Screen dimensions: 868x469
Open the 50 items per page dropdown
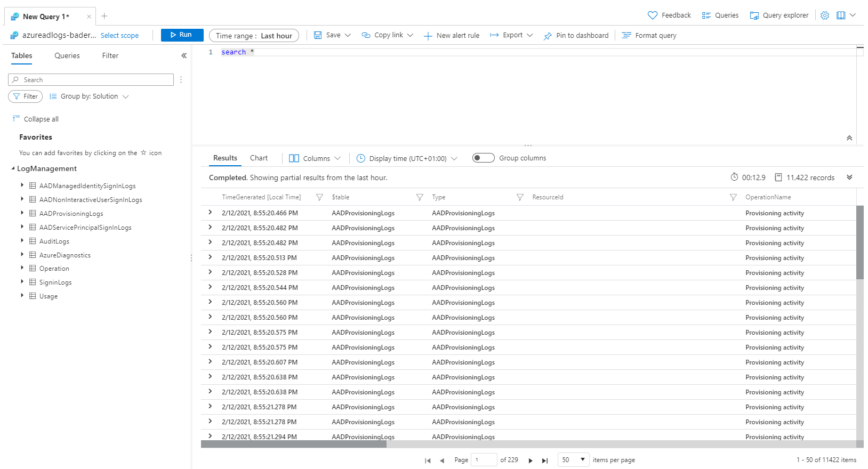[x=573, y=459]
